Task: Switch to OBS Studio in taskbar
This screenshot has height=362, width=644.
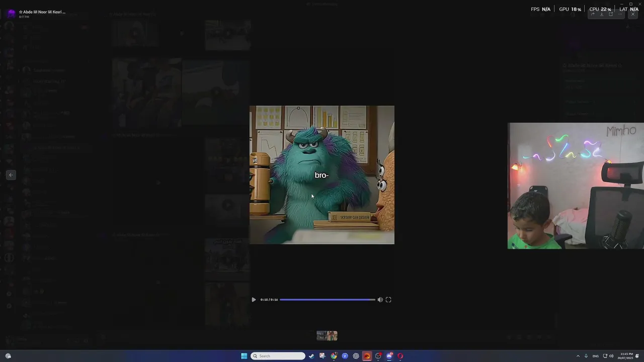Action: (378, 356)
